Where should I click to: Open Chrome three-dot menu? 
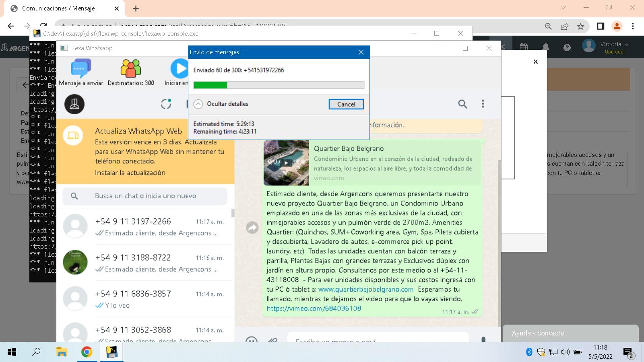633,26
